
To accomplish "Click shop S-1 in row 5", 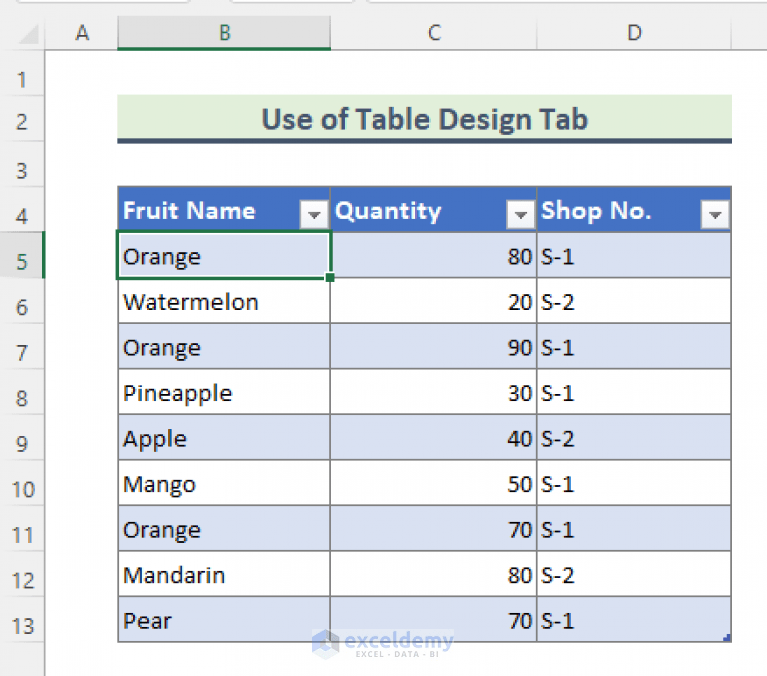I will click(x=634, y=255).
